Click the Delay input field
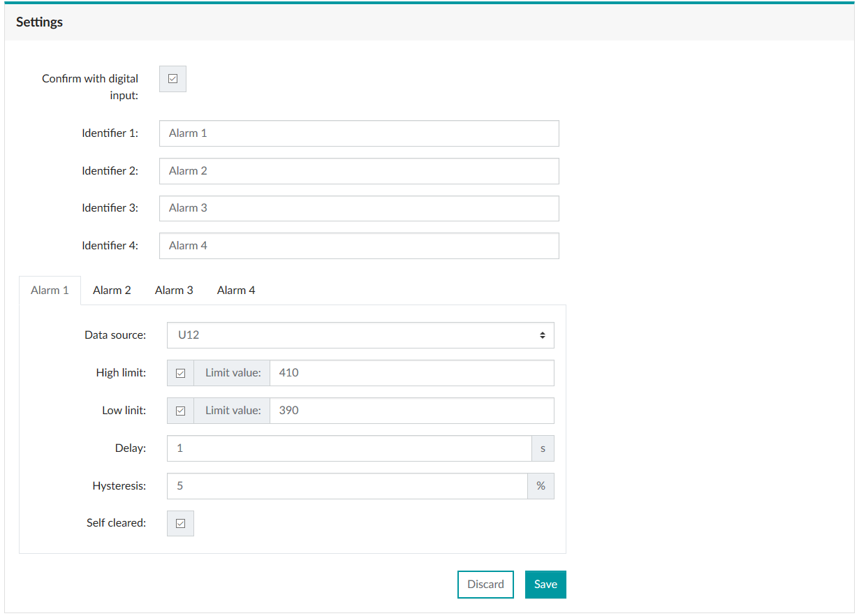859x616 pixels. pyautogui.click(x=349, y=448)
